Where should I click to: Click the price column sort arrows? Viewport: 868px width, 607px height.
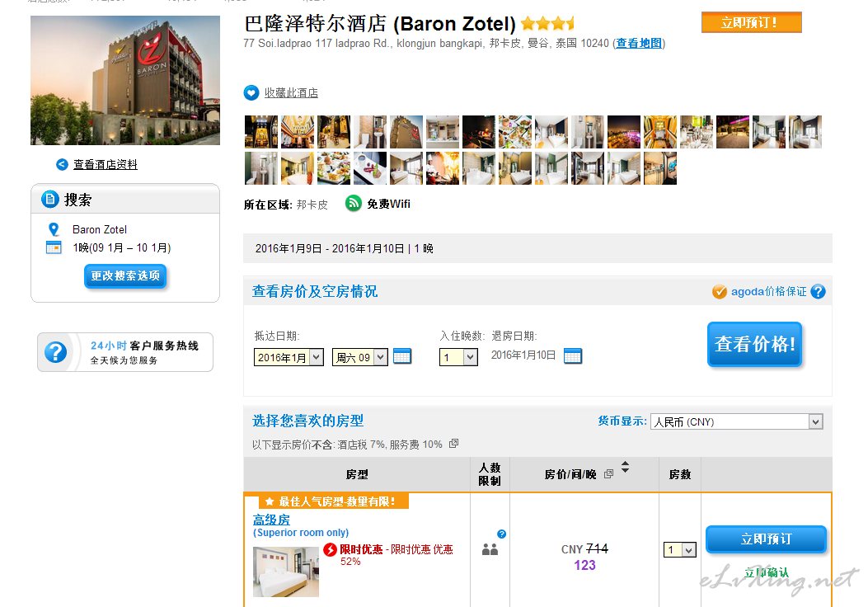point(625,468)
